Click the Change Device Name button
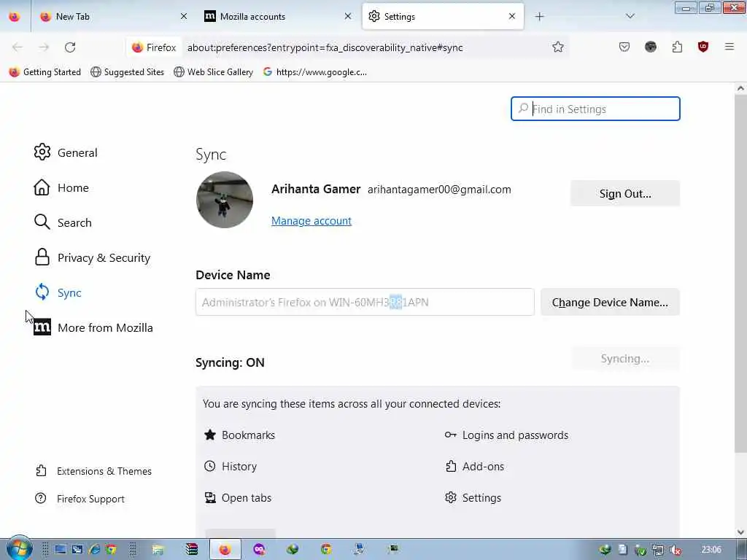Viewport: 747px width, 560px height. pyautogui.click(x=610, y=302)
